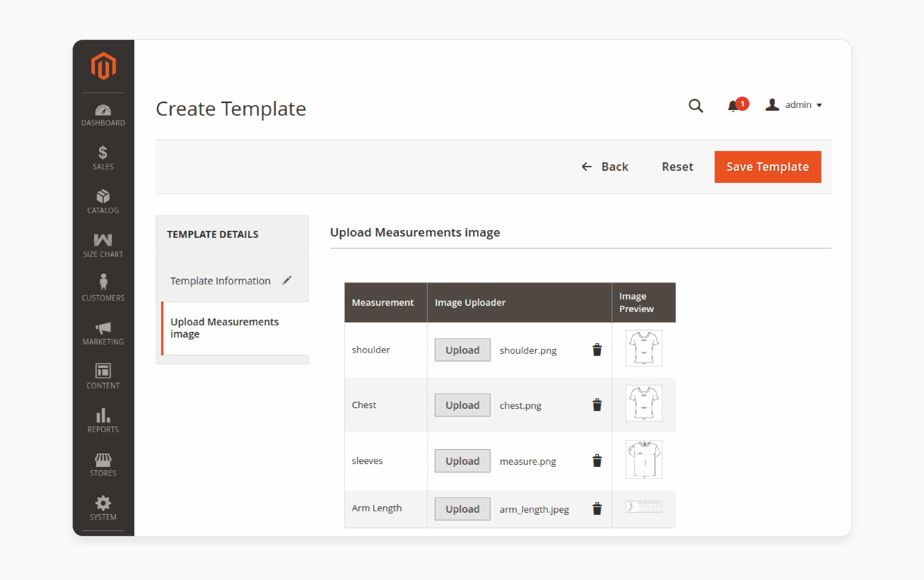Open Arm Length image preview thumbnail
The image size is (924, 580).
(x=644, y=507)
